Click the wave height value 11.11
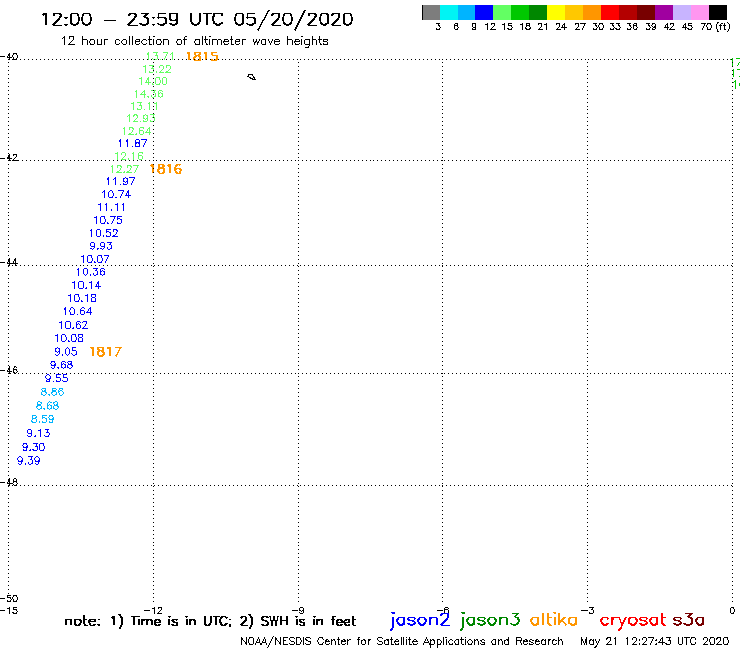The height and width of the screenshot is (650, 740). pos(111,207)
